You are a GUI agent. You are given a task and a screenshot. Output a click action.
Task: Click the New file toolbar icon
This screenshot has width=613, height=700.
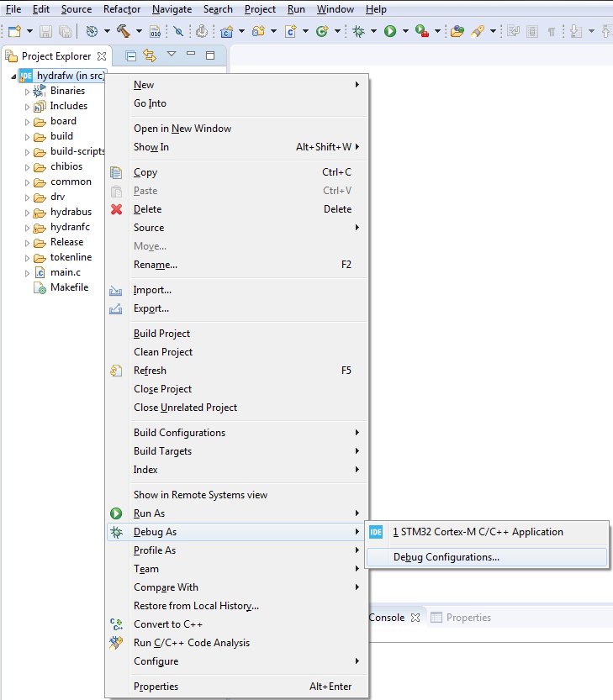click(15, 31)
